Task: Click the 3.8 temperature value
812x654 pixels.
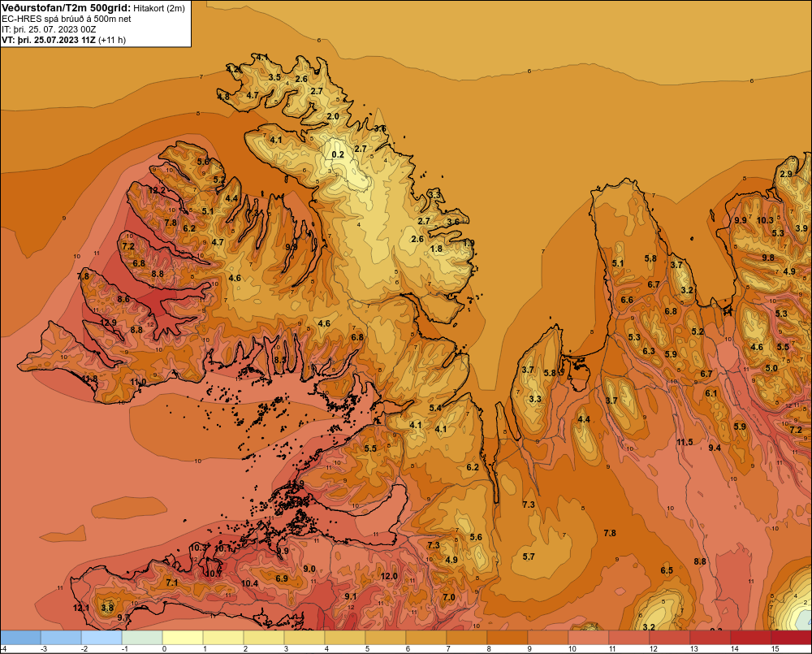Action: click(107, 608)
